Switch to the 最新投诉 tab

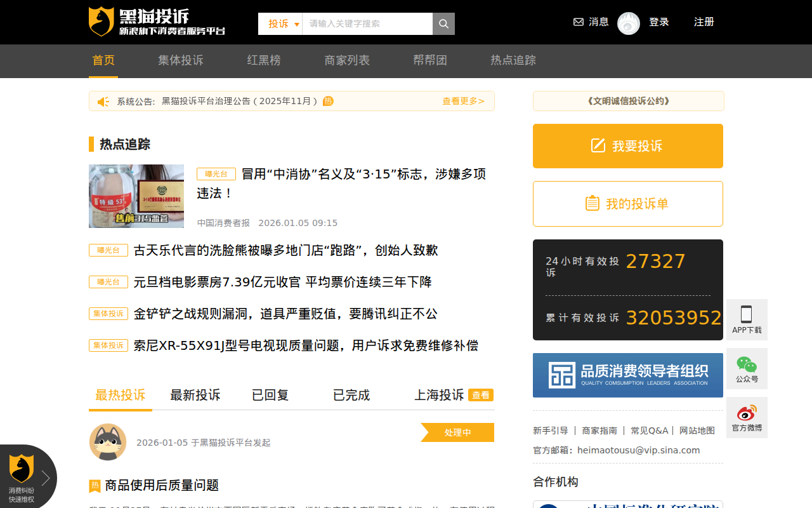[x=195, y=394]
